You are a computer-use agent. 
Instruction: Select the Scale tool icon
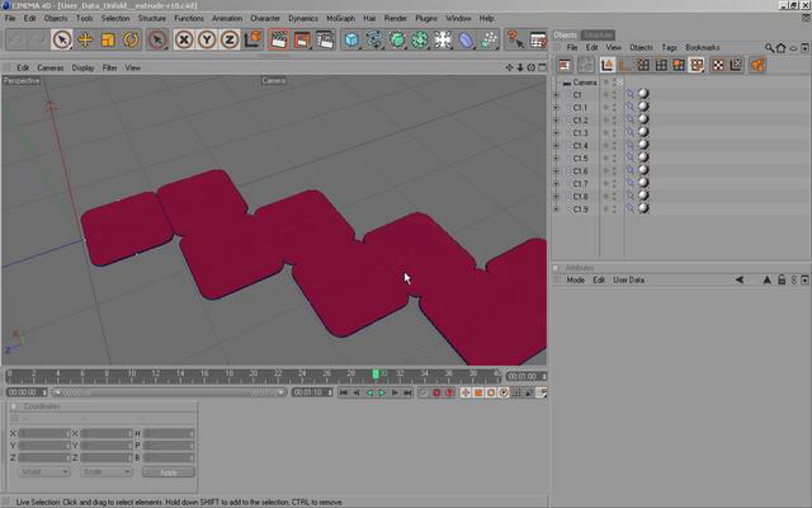coord(108,40)
